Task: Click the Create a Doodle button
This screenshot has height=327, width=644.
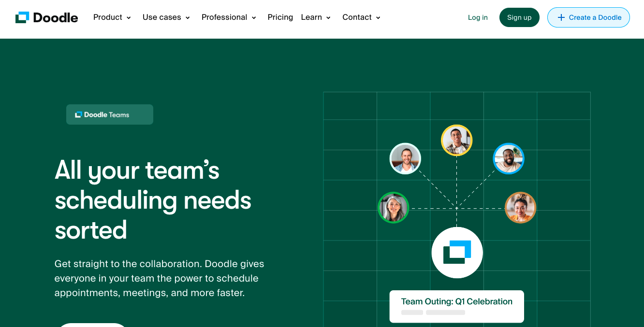Action: click(588, 17)
